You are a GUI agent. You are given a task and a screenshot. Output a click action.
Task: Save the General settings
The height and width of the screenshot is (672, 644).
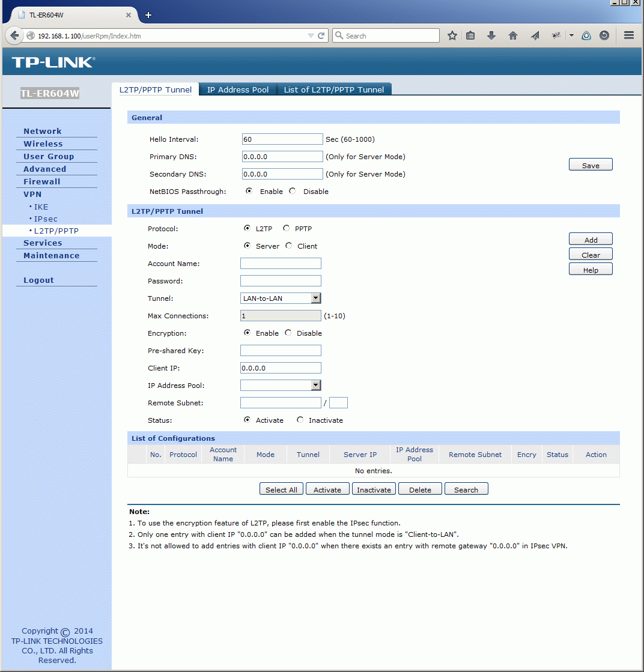(x=591, y=165)
